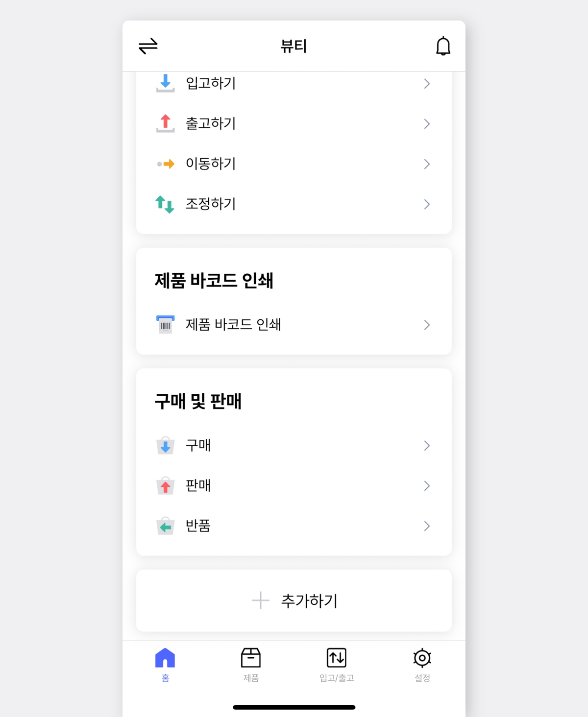Tap the 뷰티 title in header

click(x=294, y=46)
